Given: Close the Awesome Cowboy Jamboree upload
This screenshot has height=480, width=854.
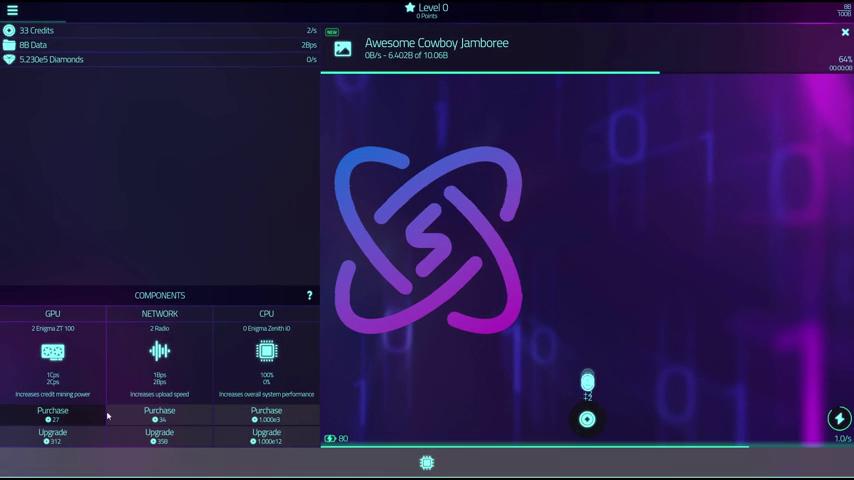Looking at the screenshot, I should click(845, 32).
